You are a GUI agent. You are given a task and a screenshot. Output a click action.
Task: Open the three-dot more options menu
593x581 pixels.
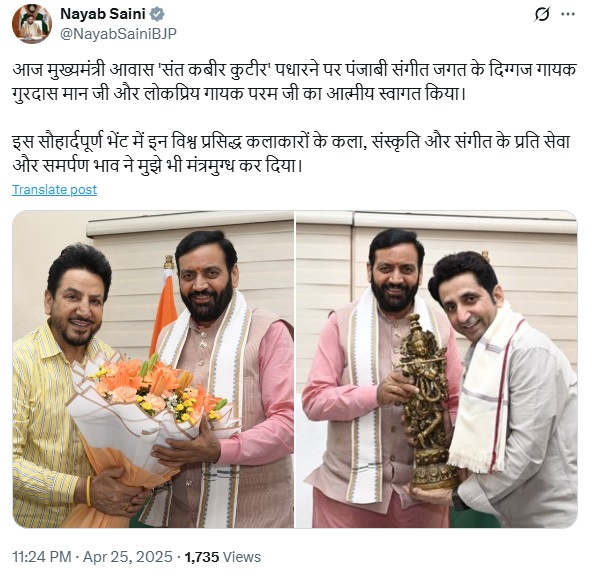coord(568,15)
